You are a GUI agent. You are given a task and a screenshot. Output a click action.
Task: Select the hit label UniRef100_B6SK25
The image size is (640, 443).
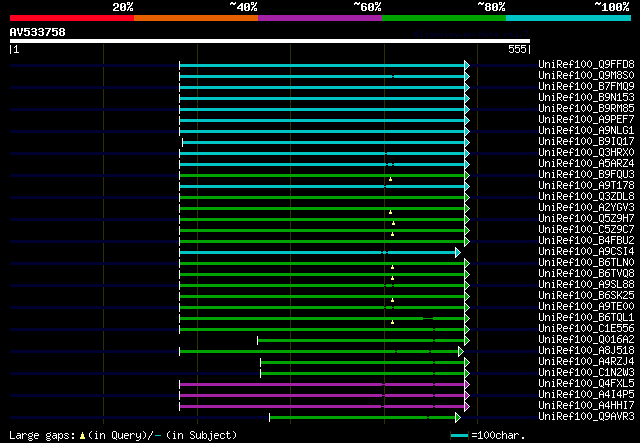click(x=586, y=296)
